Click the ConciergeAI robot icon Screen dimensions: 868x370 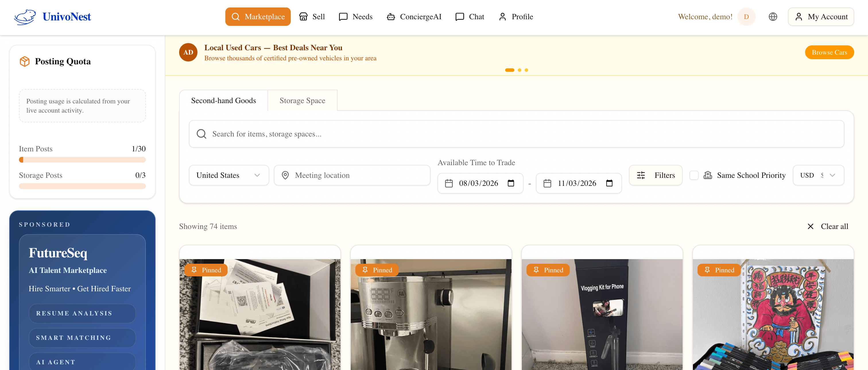[x=391, y=17]
